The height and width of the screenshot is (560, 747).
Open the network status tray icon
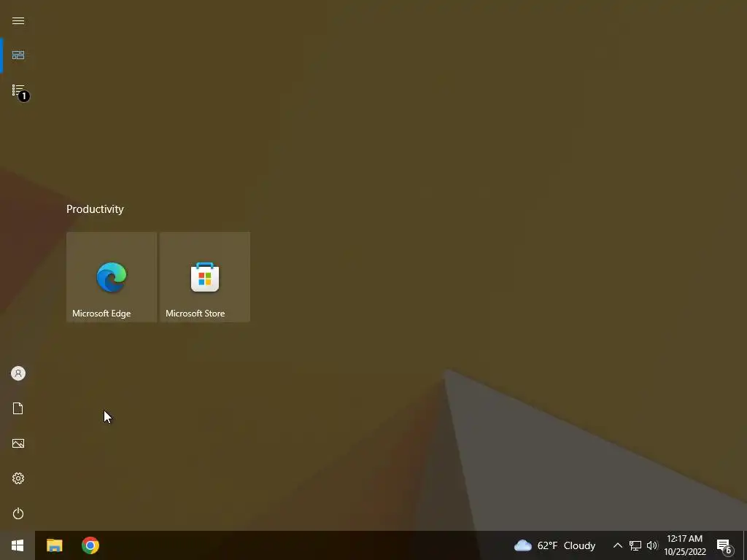635,545
